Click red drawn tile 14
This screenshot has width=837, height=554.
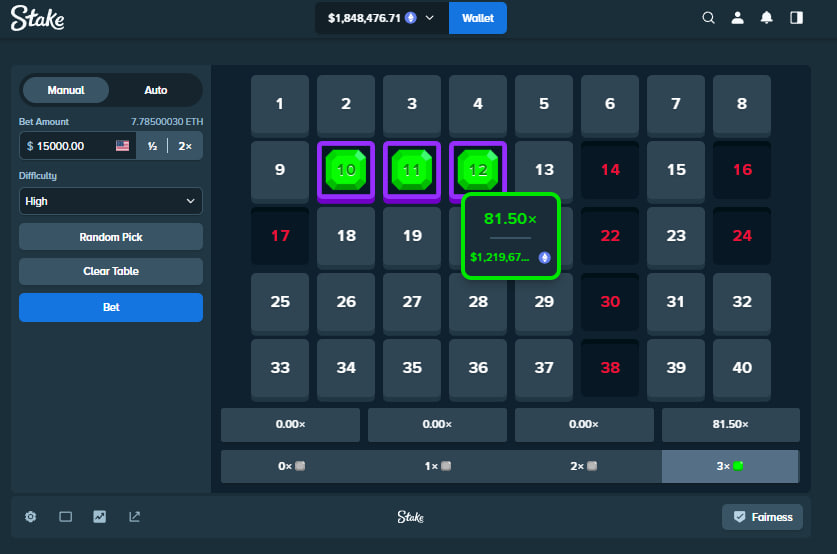point(610,170)
